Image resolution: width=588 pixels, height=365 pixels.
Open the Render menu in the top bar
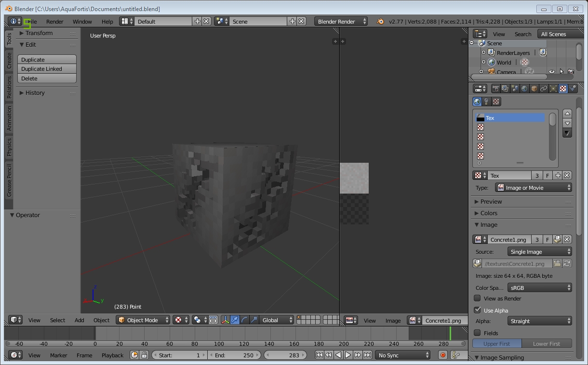(x=55, y=21)
